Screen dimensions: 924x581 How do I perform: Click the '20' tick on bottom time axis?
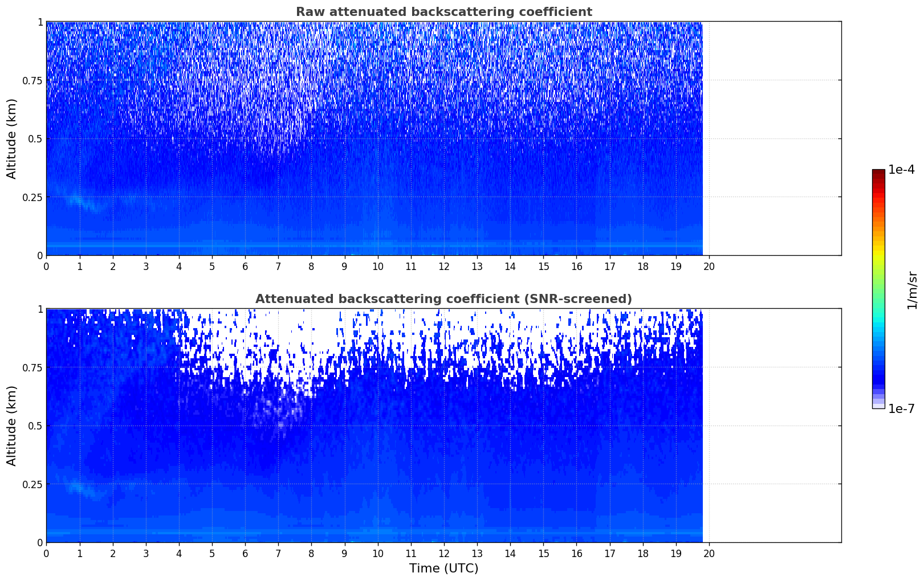[x=709, y=553]
